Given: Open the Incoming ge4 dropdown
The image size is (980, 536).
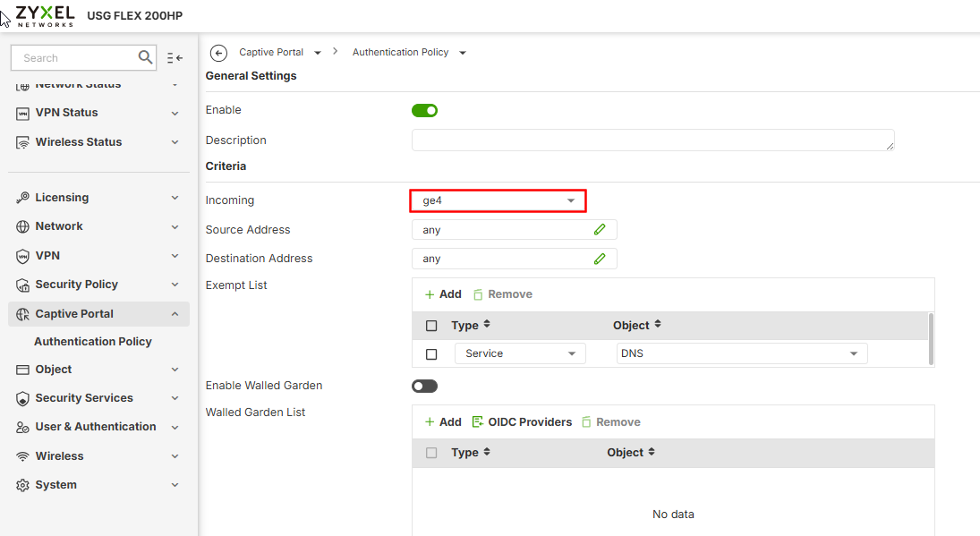Looking at the screenshot, I should pos(499,200).
